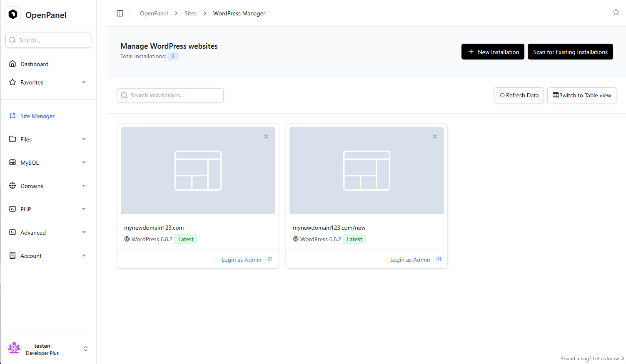Go to OpenPanel breadcrumb link

(x=154, y=13)
